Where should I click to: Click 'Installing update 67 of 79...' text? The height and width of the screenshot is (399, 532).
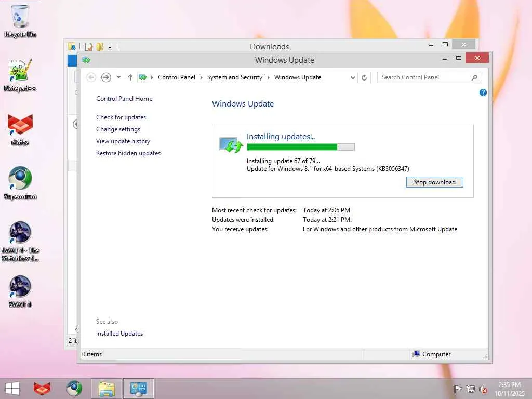coord(283,161)
